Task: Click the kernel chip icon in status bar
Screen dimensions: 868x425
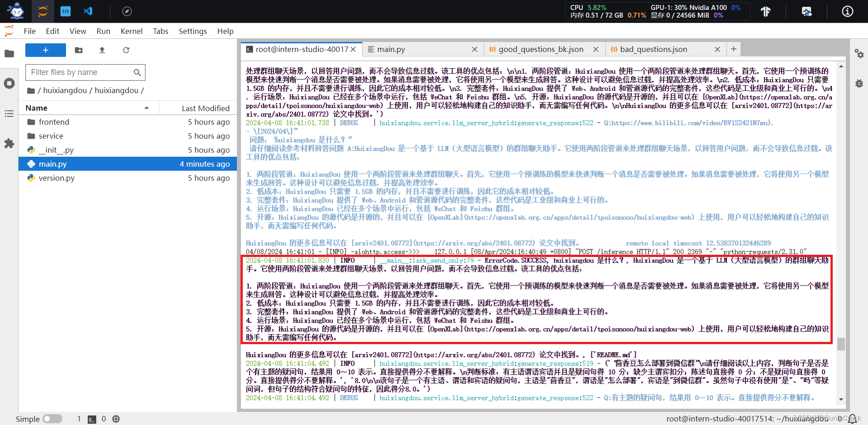Action: (116, 419)
